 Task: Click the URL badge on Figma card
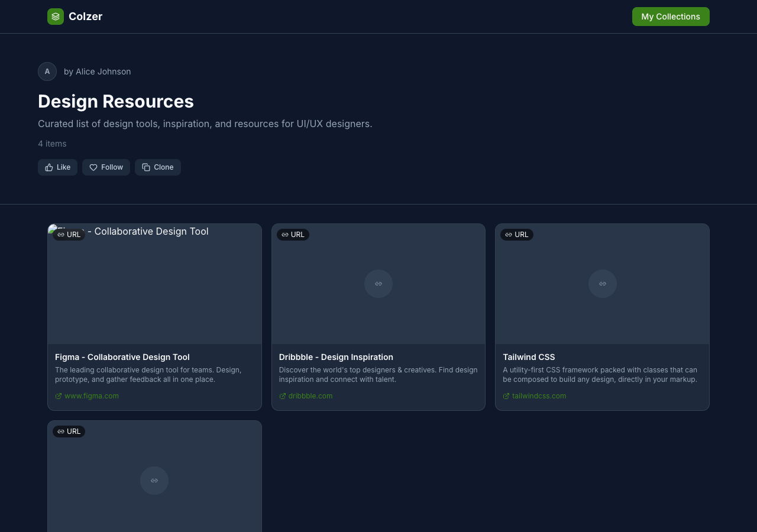click(x=69, y=235)
